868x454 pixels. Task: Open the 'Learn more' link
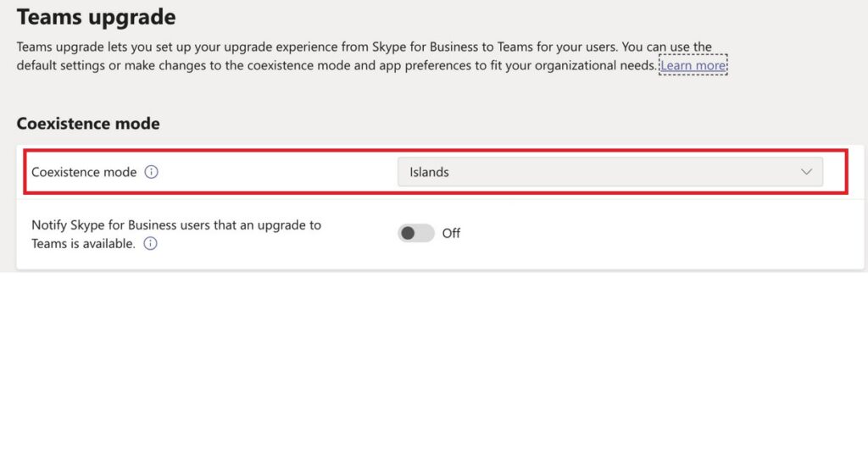pos(693,65)
